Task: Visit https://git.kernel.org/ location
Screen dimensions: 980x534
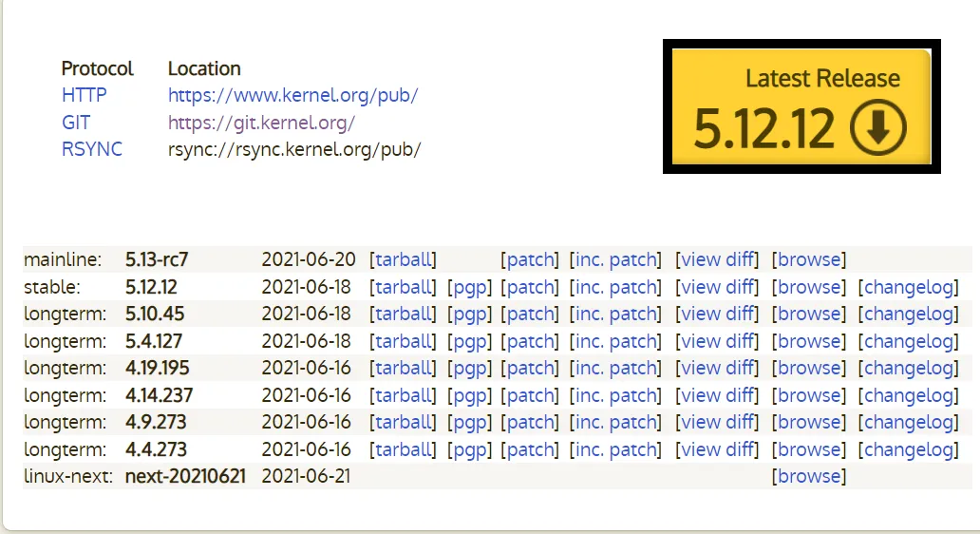Action: click(x=261, y=123)
